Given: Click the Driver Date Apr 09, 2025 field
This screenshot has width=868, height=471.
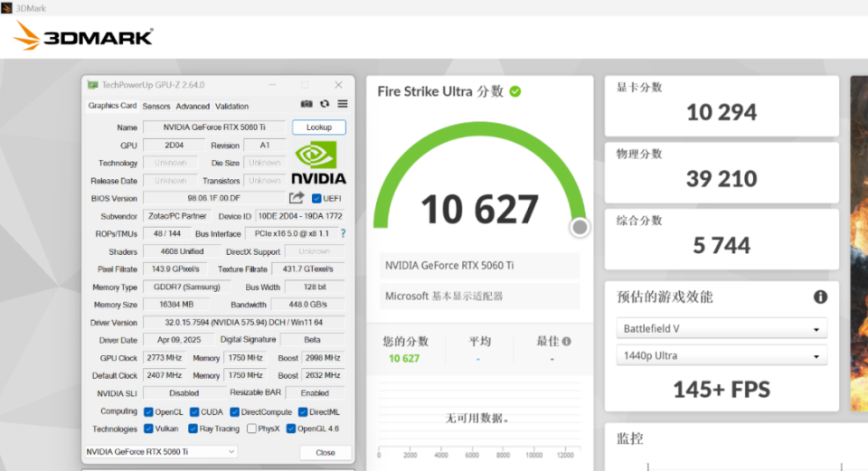Looking at the screenshot, I should (x=179, y=340).
